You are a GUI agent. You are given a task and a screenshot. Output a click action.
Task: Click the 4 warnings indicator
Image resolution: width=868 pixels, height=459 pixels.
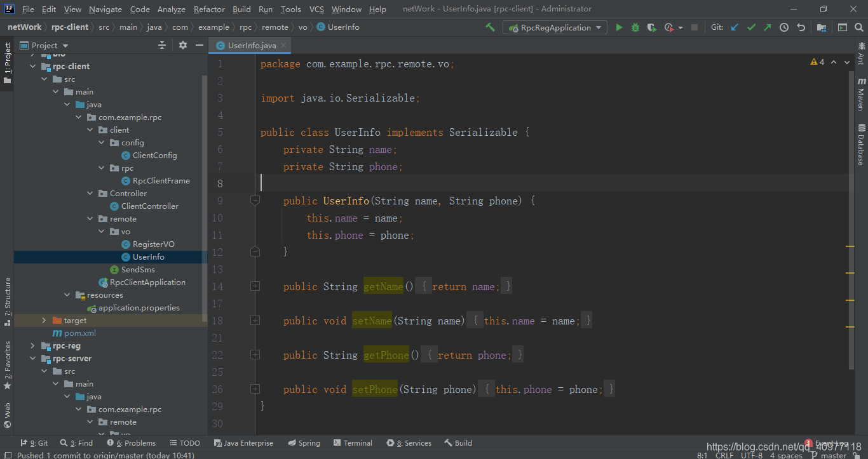(817, 62)
